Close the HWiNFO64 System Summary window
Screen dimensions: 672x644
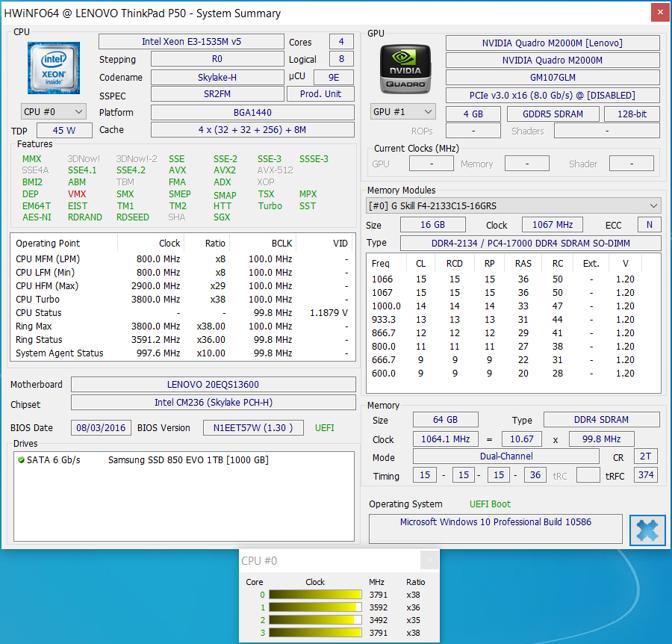click(660, 13)
